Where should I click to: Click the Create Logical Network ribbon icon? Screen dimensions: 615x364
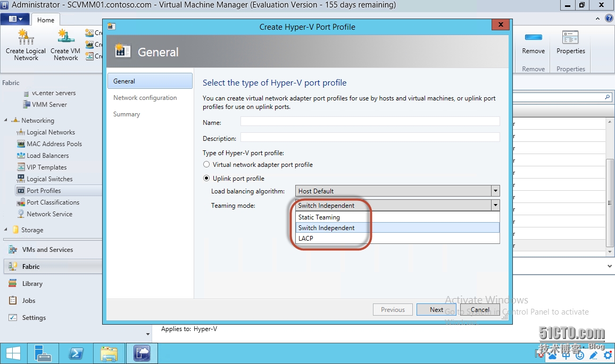pos(26,37)
